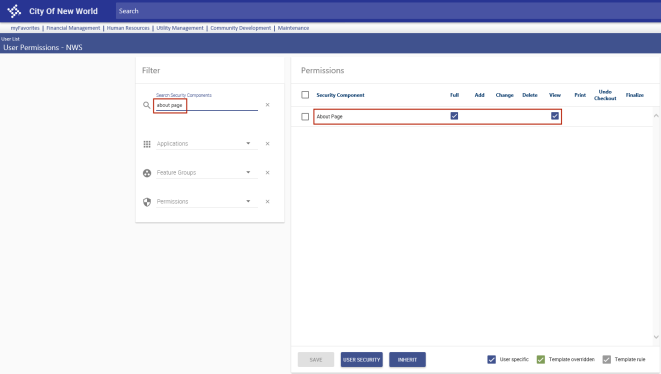
Task: Open the Permissions filter dropdown
Action: 207,202
